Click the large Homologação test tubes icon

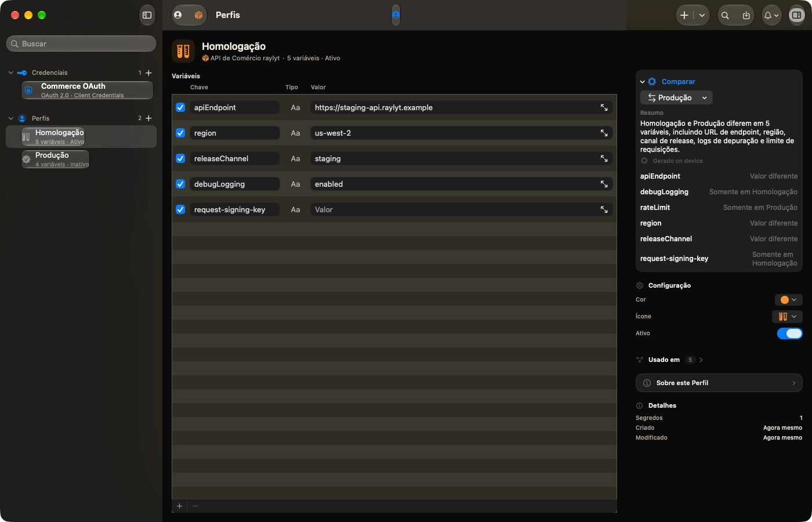[x=183, y=51]
